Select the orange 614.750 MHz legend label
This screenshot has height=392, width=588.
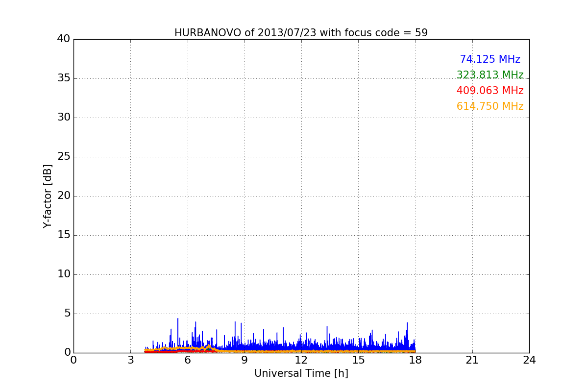click(490, 106)
